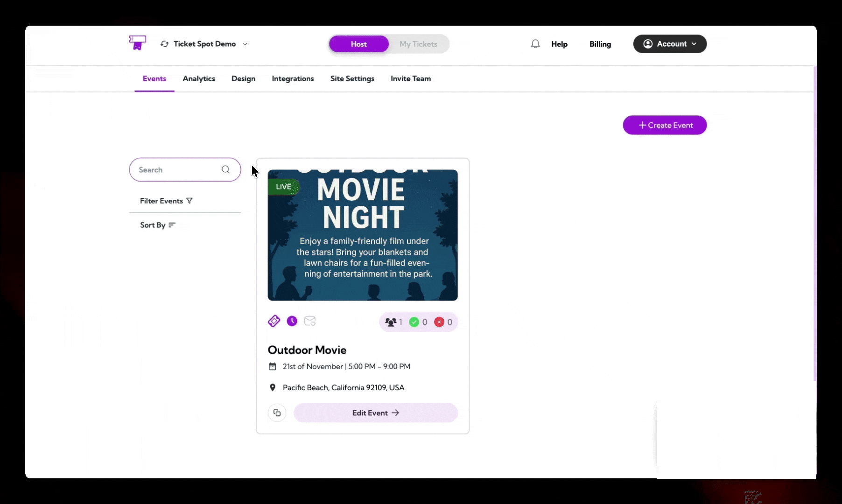This screenshot has height=504, width=842.
Task: Select the clock icon below the event image
Action: click(x=292, y=321)
